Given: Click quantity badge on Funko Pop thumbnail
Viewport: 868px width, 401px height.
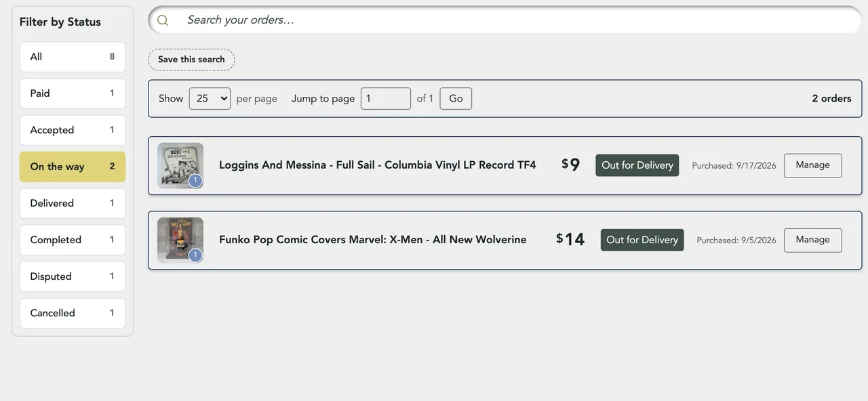Looking at the screenshot, I should coord(195,255).
